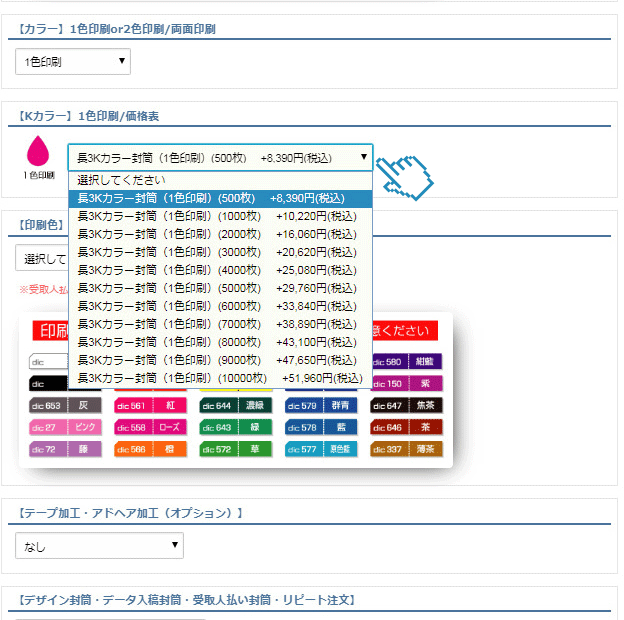Select the 2000枚 +16,060円 option
Image resolution: width=624 pixels, height=620 pixels.
click(x=220, y=234)
